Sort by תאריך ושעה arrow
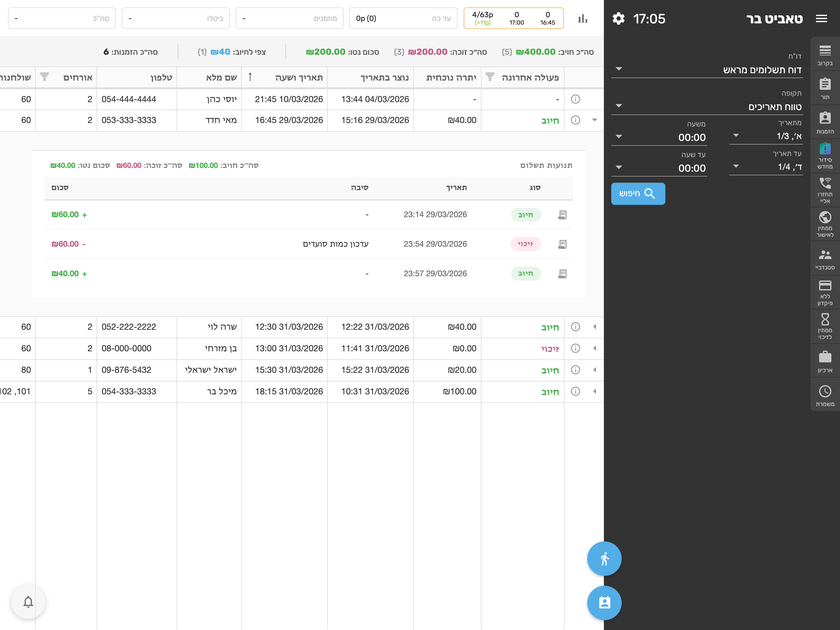The height and width of the screenshot is (630, 840). tap(250, 77)
